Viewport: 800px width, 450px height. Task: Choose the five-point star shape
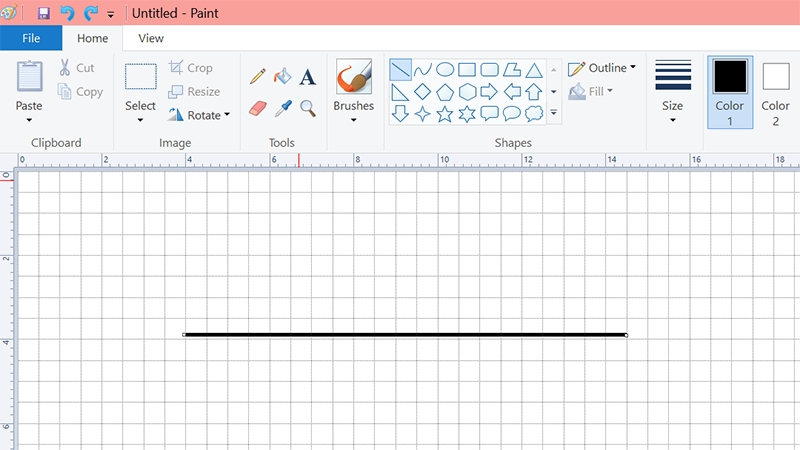(x=445, y=114)
